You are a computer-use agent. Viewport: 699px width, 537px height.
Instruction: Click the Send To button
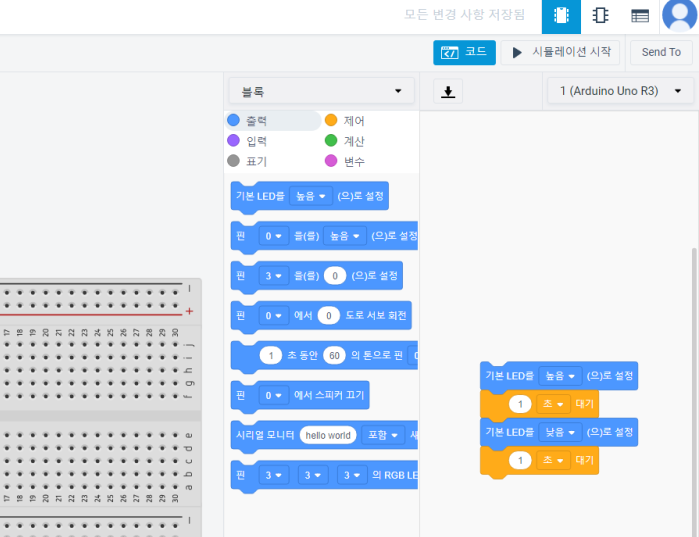coord(661,52)
